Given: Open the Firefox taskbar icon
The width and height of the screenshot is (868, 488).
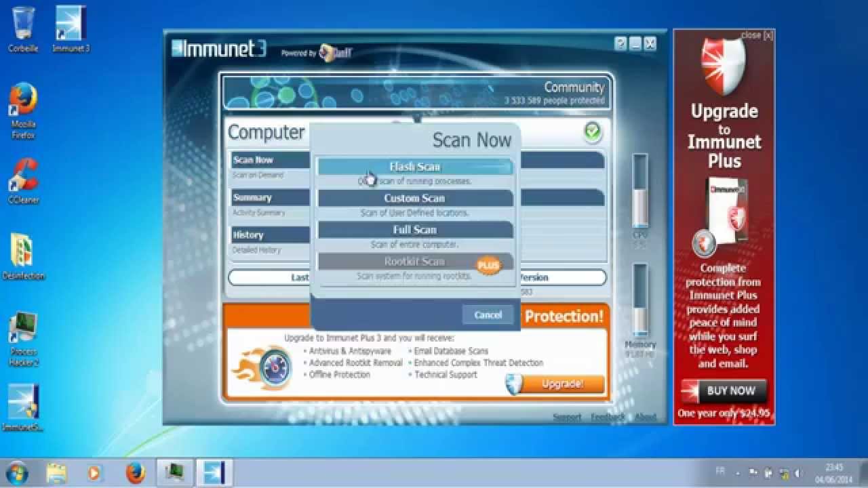Looking at the screenshot, I should (x=135, y=472).
